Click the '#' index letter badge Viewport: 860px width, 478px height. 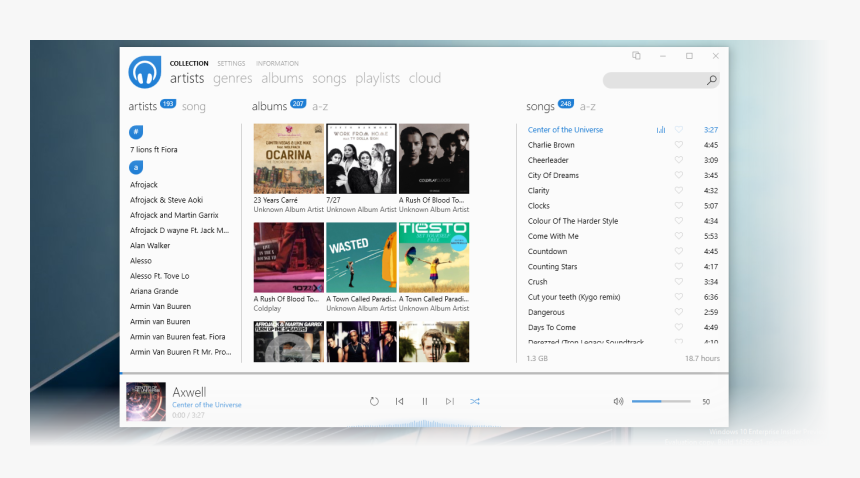(136, 132)
